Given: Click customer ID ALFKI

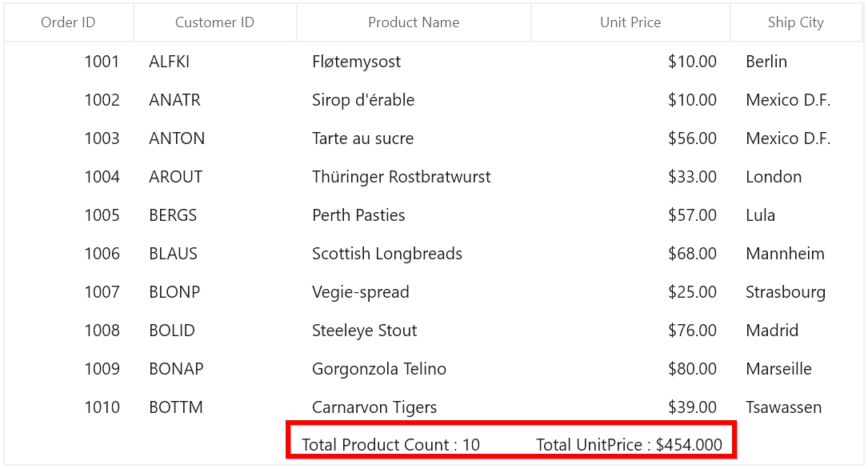Looking at the screenshot, I should pyautogui.click(x=170, y=62).
